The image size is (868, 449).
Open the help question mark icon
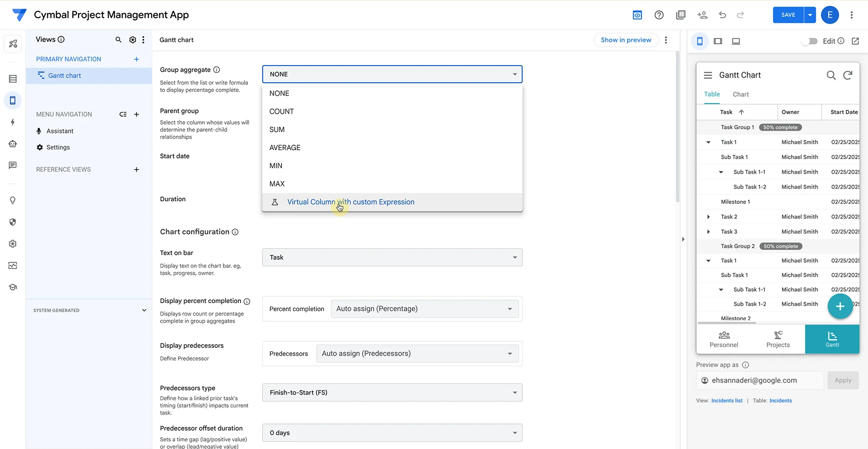pos(659,15)
